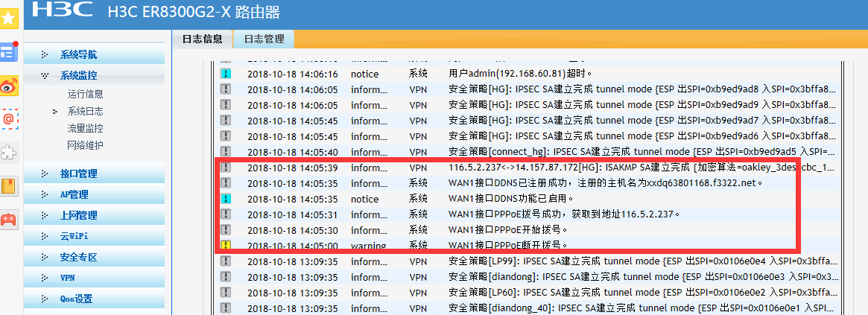Click info icon for DDNS已注册成功 log row

point(225,182)
